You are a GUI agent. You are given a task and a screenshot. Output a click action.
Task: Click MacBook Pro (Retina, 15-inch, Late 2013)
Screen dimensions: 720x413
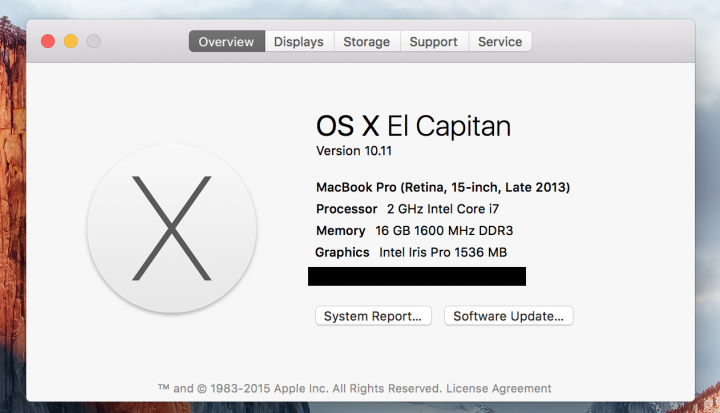pyautogui.click(x=443, y=187)
